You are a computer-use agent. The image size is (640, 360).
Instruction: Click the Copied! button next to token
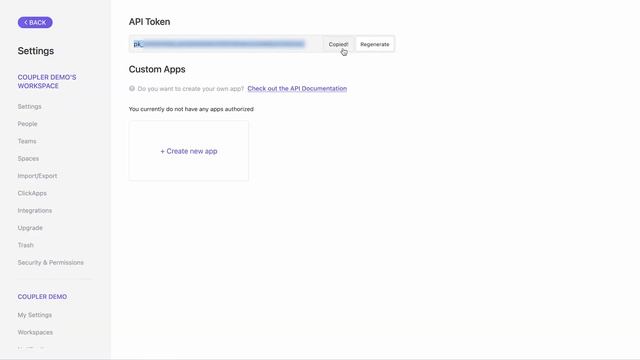click(338, 44)
